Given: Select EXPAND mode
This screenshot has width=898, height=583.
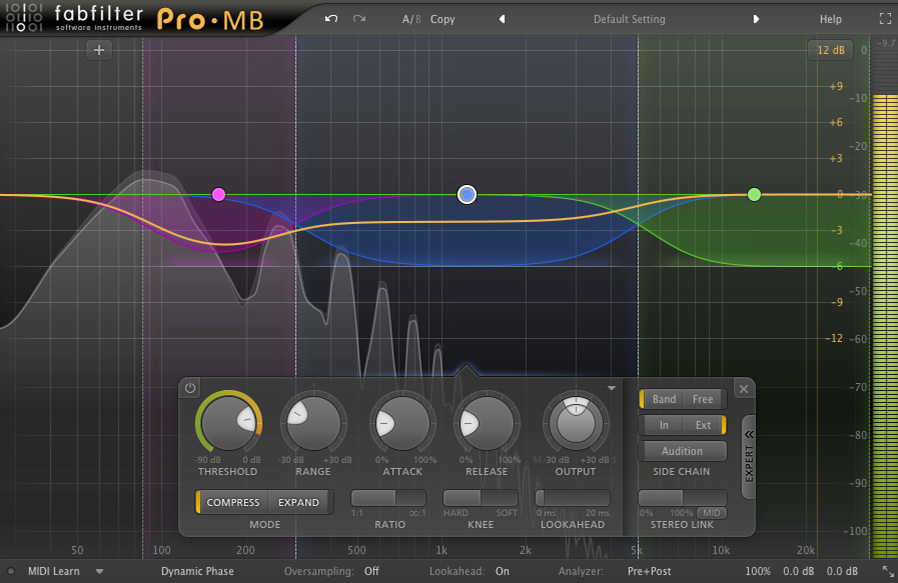Looking at the screenshot, I should pyautogui.click(x=299, y=502).
